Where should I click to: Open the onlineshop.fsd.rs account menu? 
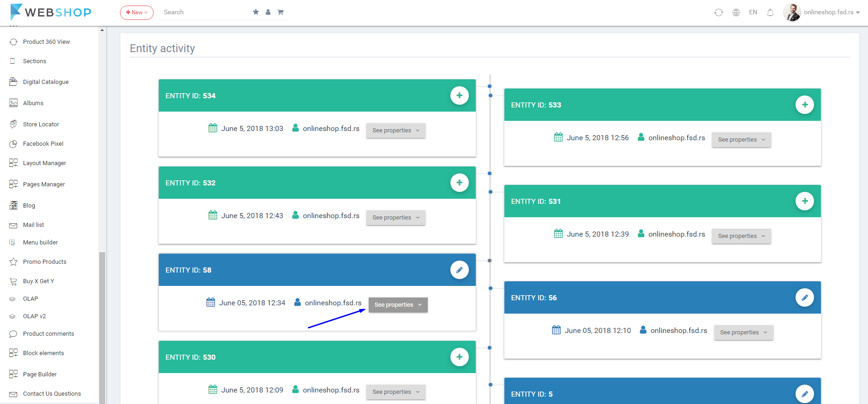click(x=832, y=12)
